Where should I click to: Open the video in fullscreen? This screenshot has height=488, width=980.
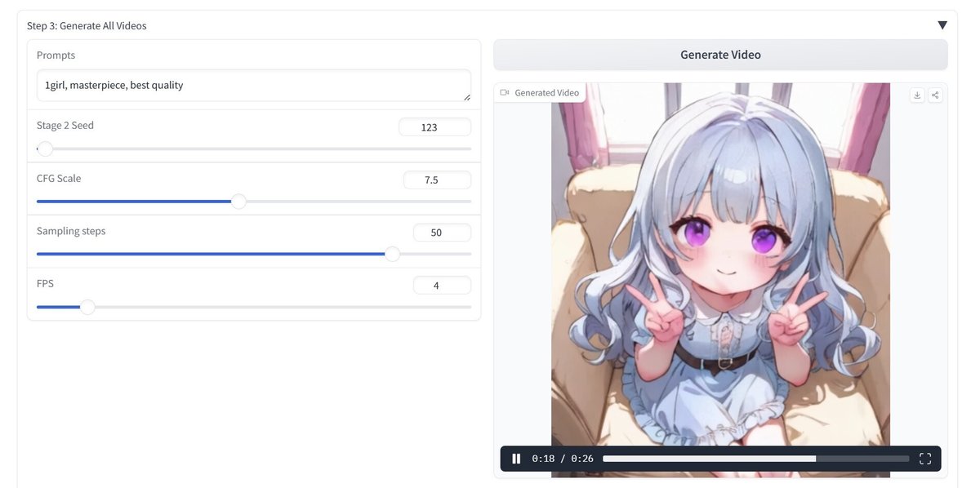(x=925, y=459)
